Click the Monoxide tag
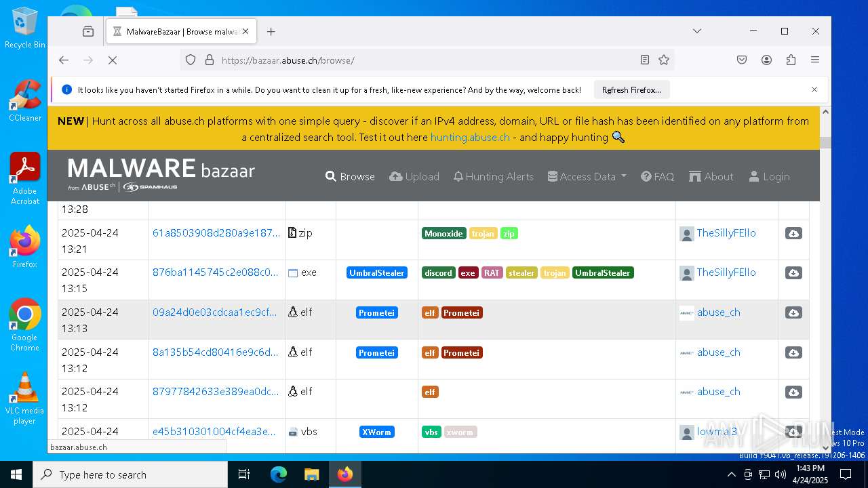Image resolution: width=868 pixels, height=488 pixels. [443, 233]
